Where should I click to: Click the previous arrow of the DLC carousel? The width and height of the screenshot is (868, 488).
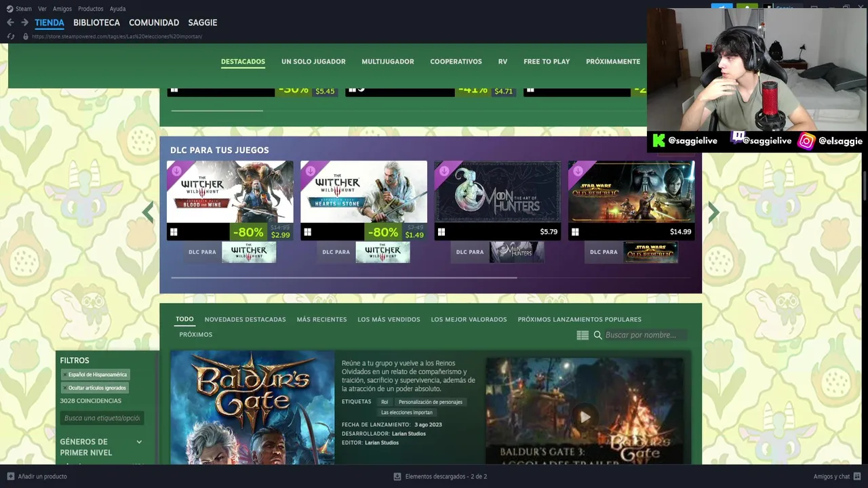(x=148, y=212)
